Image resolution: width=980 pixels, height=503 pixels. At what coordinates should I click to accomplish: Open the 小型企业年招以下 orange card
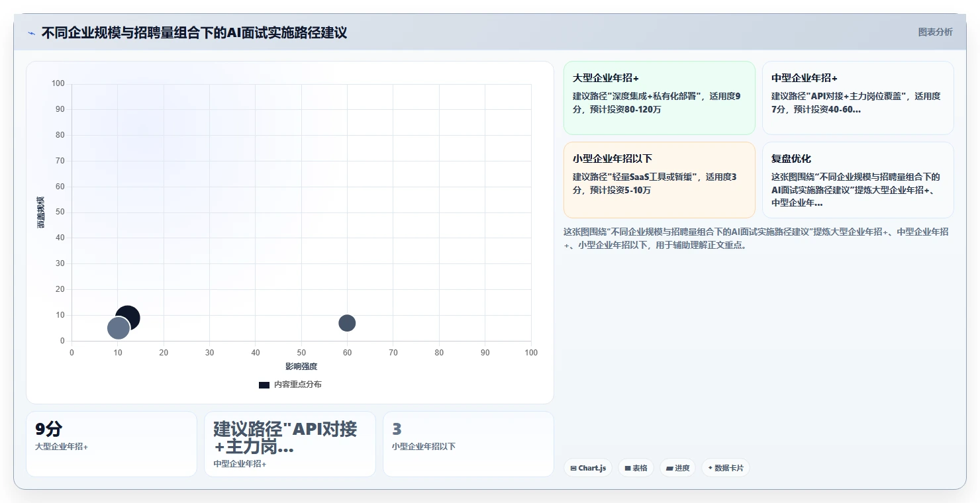(x=659, y=180)
